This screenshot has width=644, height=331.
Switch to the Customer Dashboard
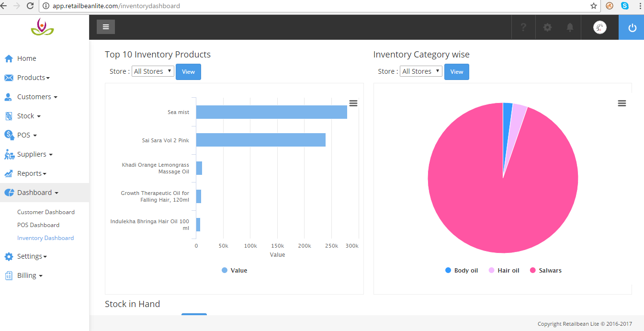[x=45, y=212]
